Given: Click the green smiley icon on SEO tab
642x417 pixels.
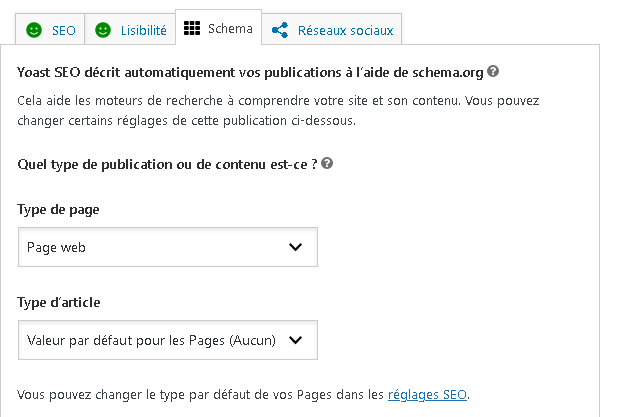Looking at the screenshot, I should pos(34,30).
